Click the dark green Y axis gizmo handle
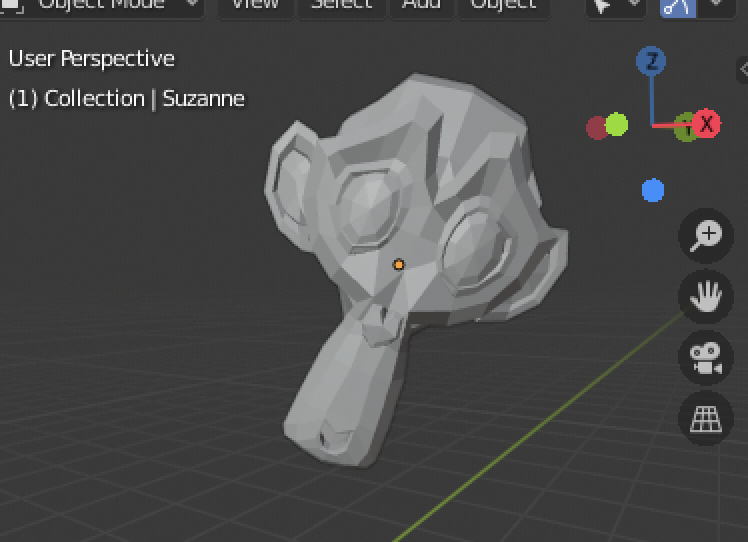 (x=686, y=127)
